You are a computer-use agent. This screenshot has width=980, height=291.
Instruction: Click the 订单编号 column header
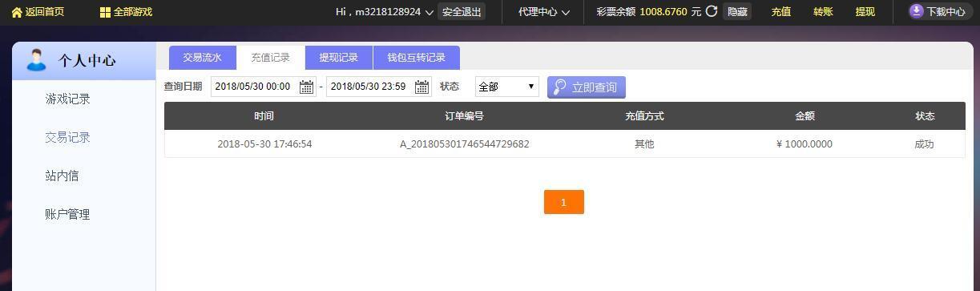465,116
